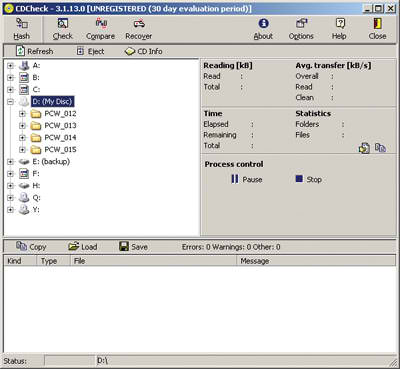
Task: Sort log by Type column
Action: click(53, 261)
